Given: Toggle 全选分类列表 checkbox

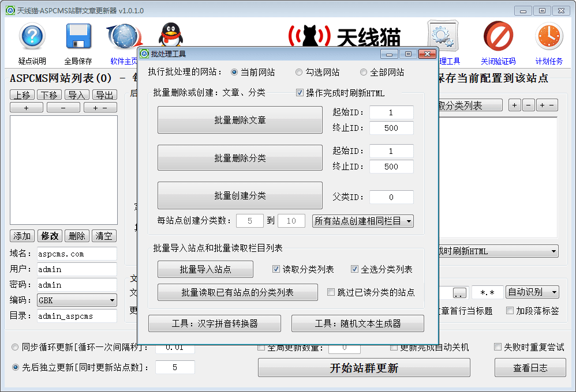Looking at the screenshot, I should click(x=354, y=269).
